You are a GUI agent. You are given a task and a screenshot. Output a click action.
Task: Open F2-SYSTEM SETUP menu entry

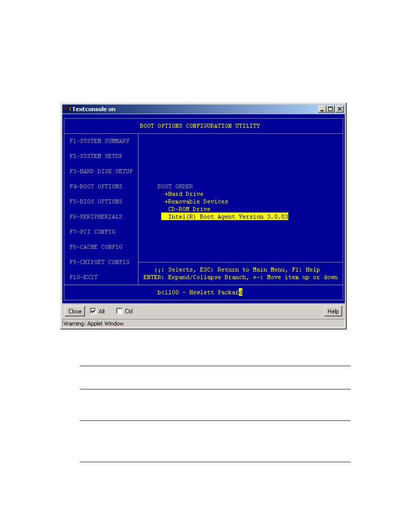coord(96,156)
